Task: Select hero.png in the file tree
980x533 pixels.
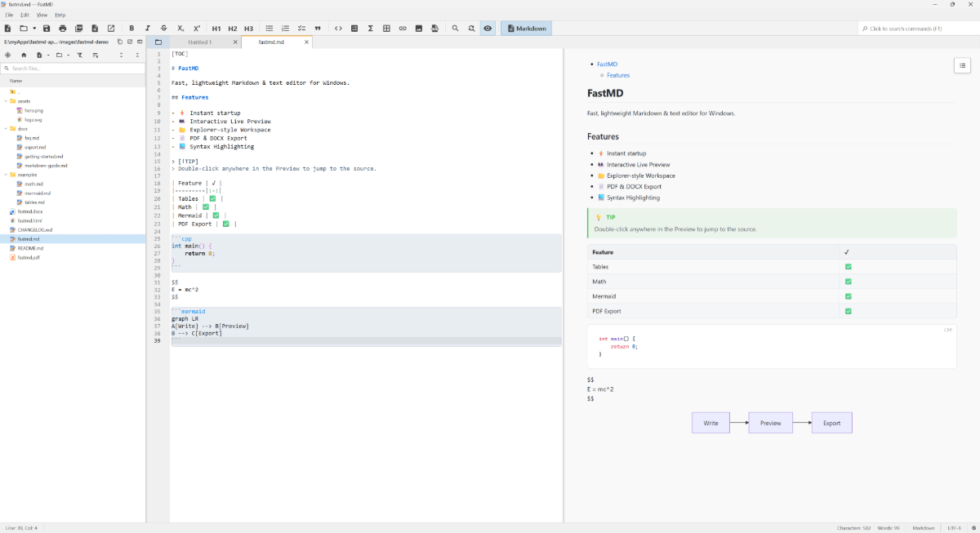Action: [33, 110]
